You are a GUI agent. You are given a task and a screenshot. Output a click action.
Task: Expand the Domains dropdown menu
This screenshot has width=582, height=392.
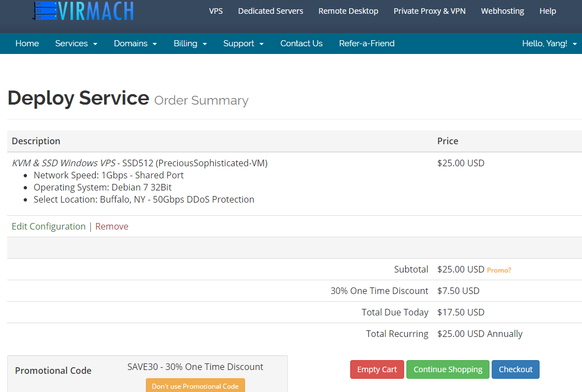[x=135, y=43]
